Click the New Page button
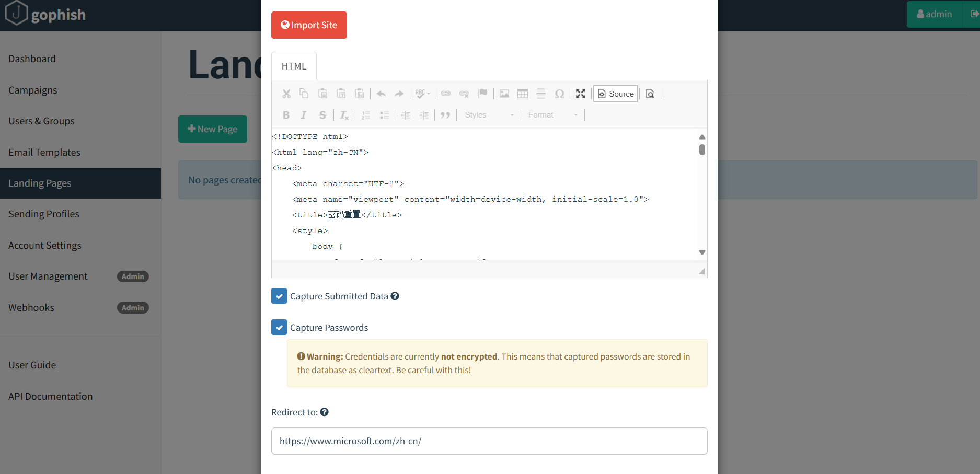 (212, 129)
